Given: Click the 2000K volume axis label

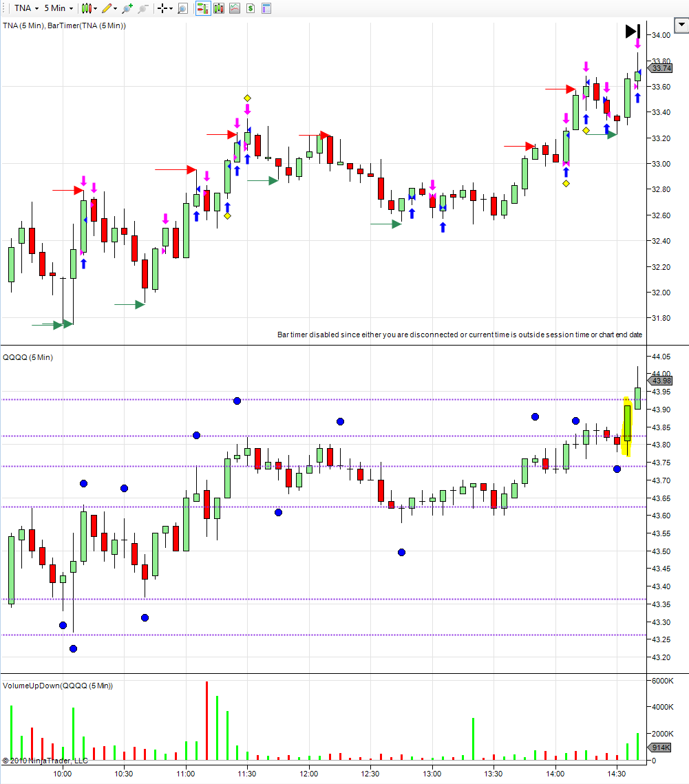Looking at the screenshot, I should click(662, 734).
